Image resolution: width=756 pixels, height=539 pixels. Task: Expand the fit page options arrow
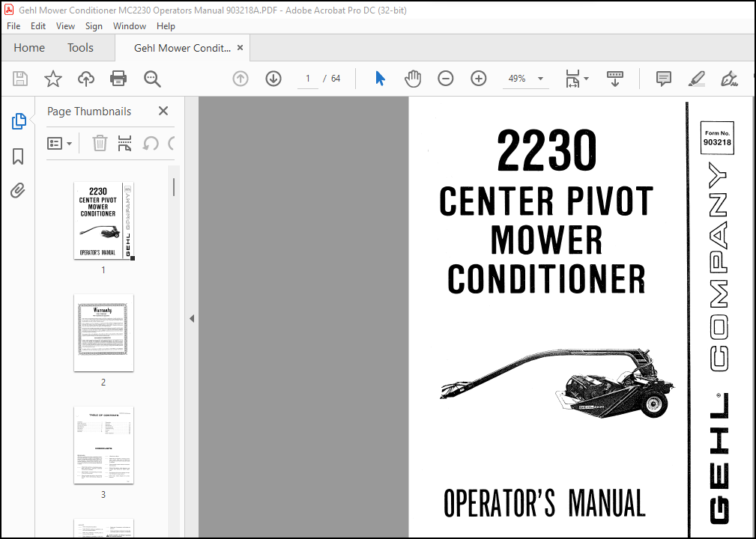[x=586, y=78]
